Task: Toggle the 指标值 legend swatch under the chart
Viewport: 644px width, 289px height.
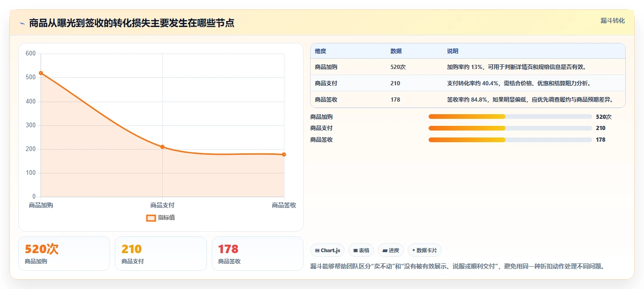Action: pos(151,218)
